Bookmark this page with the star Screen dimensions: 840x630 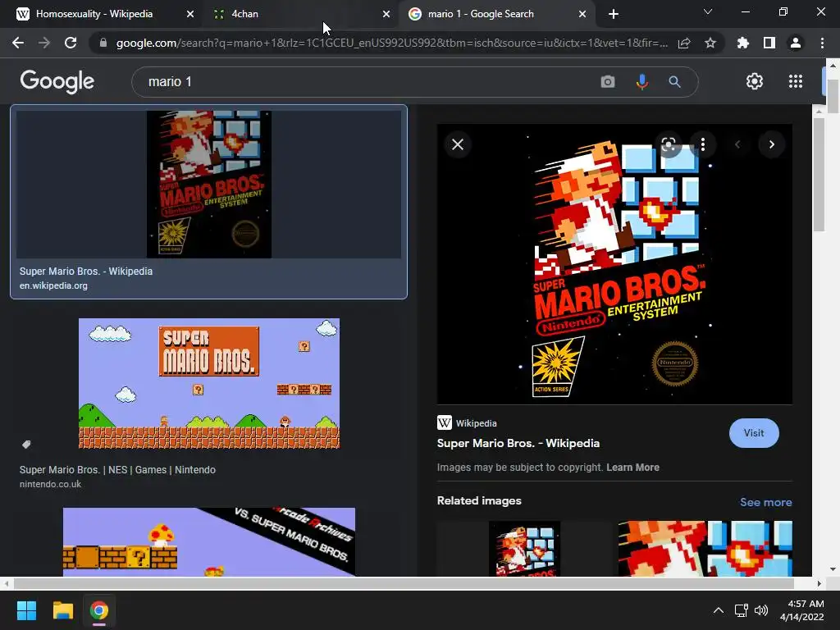tap(710, 43)
